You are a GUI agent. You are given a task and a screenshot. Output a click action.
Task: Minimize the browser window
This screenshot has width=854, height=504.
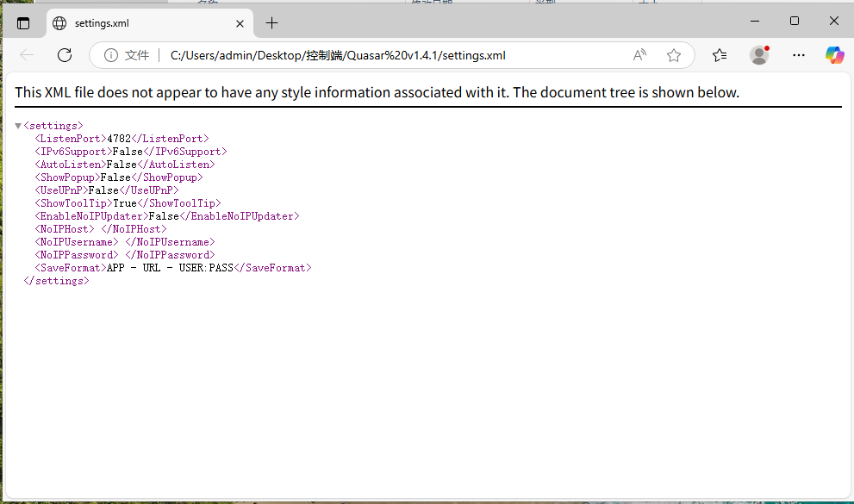754,21
